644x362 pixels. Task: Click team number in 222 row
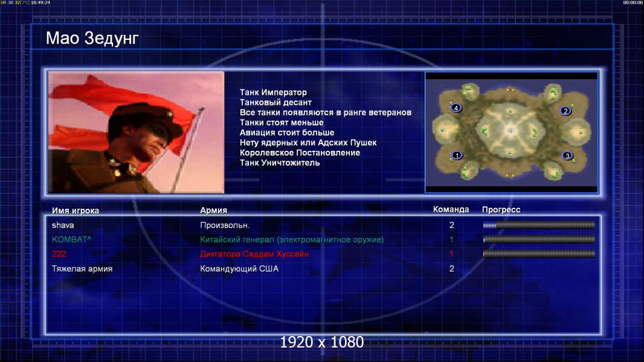pyautogui.click(x=451, y=254)
